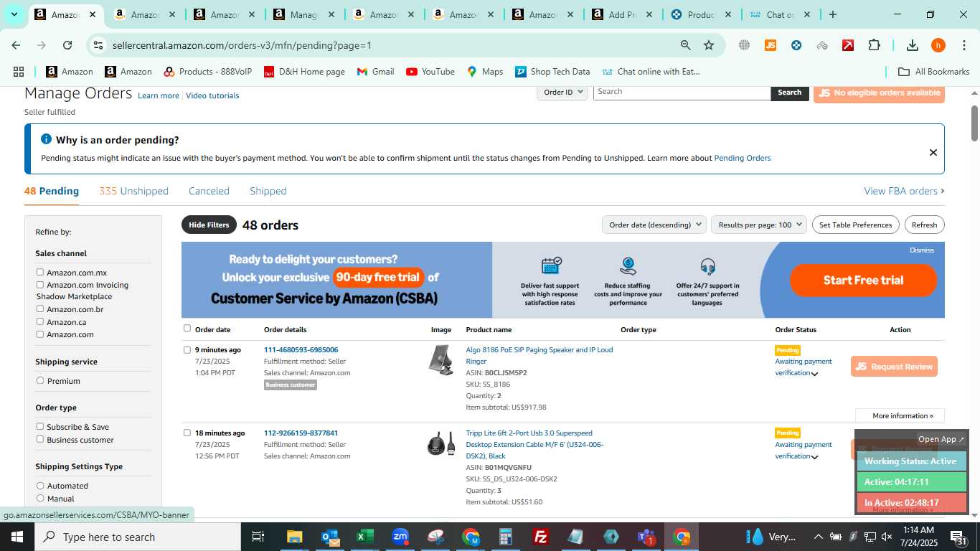Check the Amazon.com.mx sales channel

tap(40, 272)
